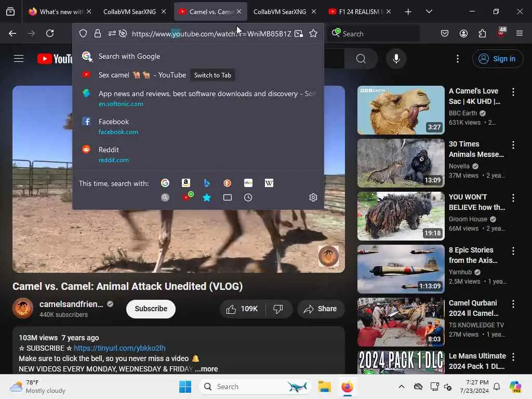Start YouTube voice search microphone

[396, 59]
